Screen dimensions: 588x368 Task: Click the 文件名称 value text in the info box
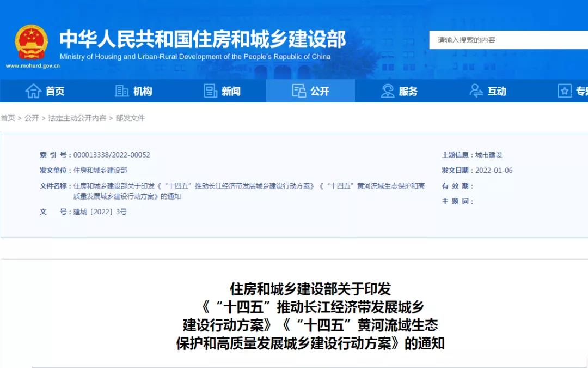coord(249,191)
